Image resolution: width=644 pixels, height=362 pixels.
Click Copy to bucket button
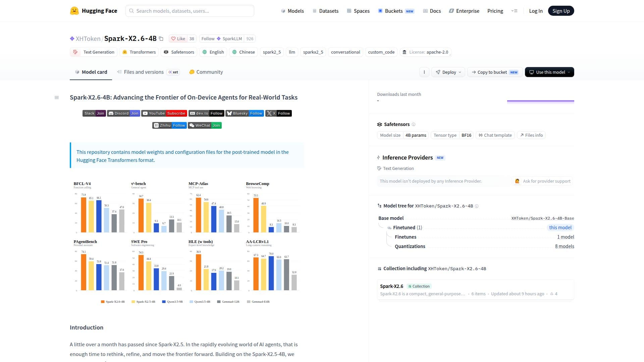495,72
